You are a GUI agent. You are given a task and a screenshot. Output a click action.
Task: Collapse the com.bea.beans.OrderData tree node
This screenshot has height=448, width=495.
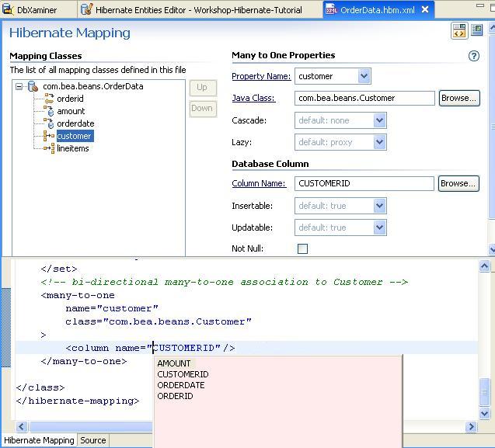19,86
